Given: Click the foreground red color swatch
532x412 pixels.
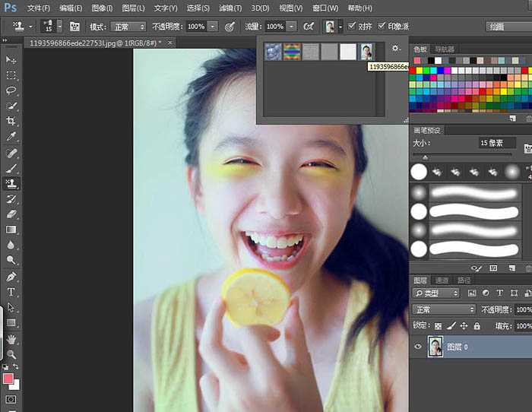Looking at the screenshot, I should click(x=8, y=379).
